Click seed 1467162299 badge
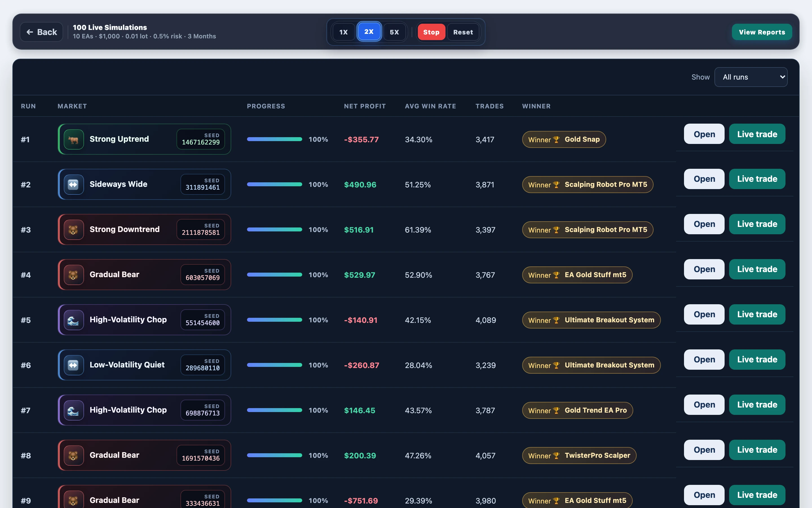 (x=201, y=139)
